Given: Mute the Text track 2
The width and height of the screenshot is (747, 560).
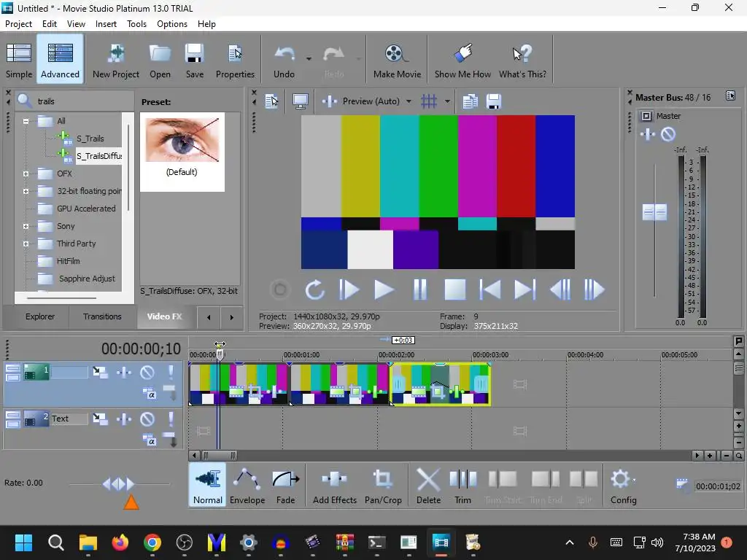Looking at the screenshot, I should pyautogui.click(x=147, y=419).
